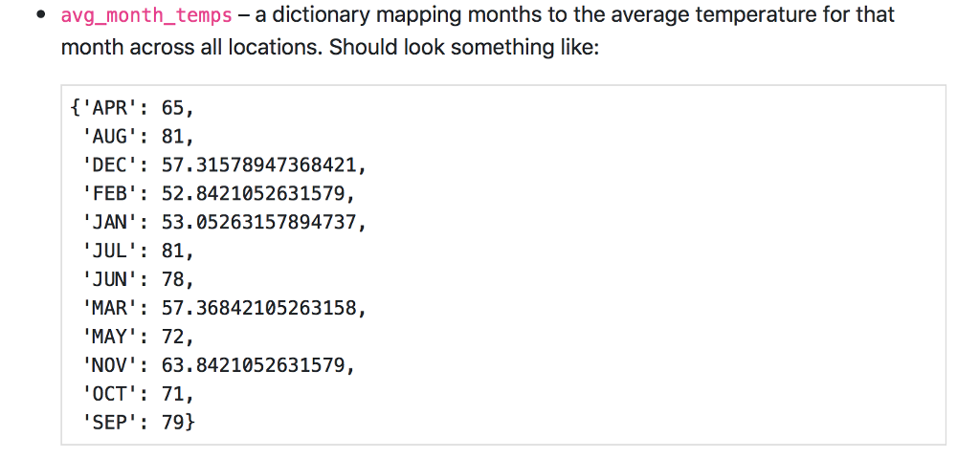
Task: Click the value 53.05263157894737
Action: tap(258, 222)
